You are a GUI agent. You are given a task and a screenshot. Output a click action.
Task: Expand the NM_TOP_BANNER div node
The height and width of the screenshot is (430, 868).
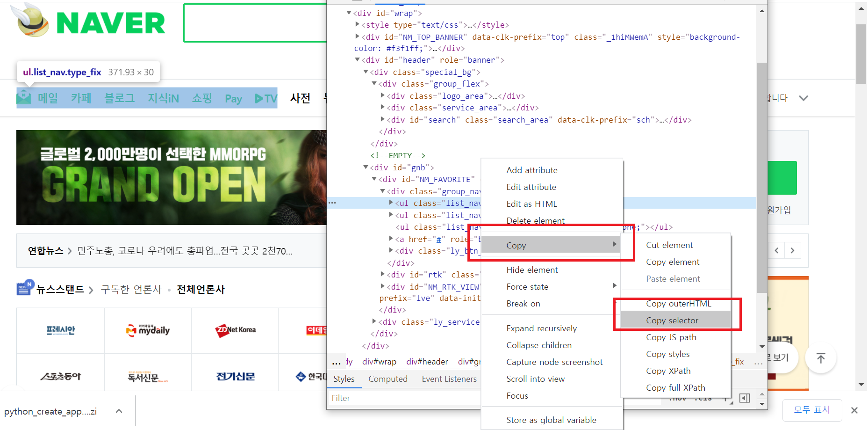[357, 36]
